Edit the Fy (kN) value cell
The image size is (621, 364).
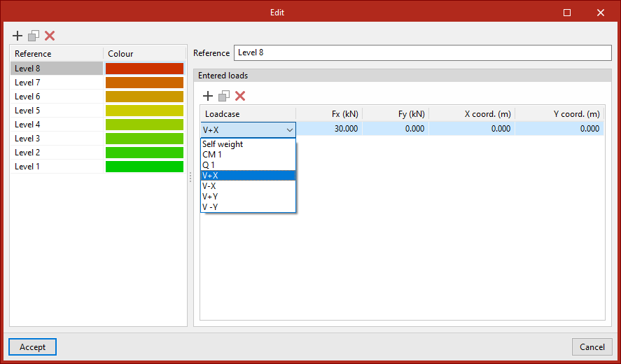point(396,129)
